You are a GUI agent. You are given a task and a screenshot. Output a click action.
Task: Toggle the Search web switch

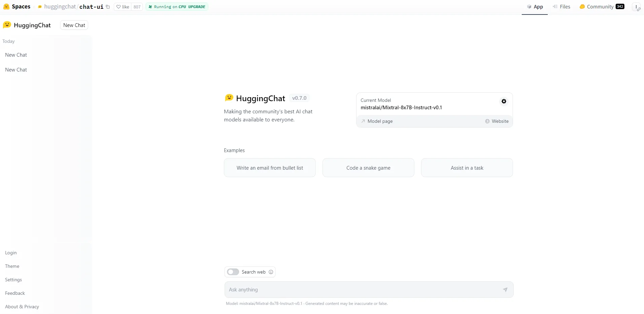[233, 272]
